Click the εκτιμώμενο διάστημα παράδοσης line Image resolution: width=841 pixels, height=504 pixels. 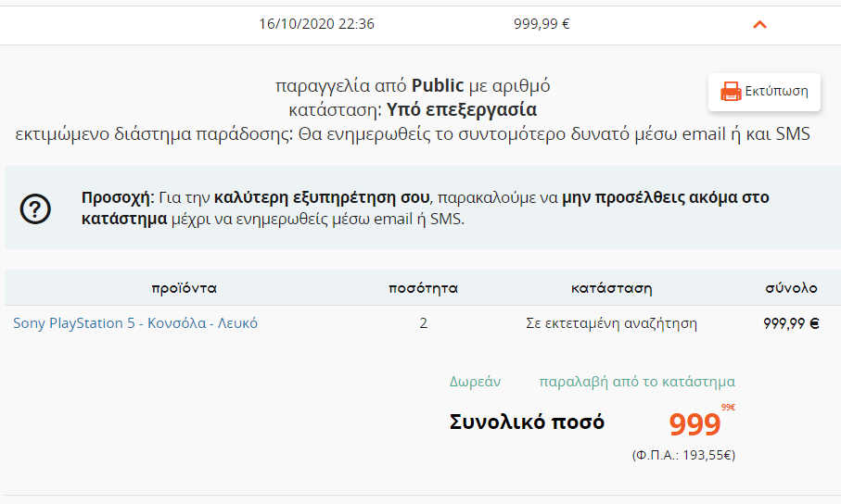tap(413, 133)
